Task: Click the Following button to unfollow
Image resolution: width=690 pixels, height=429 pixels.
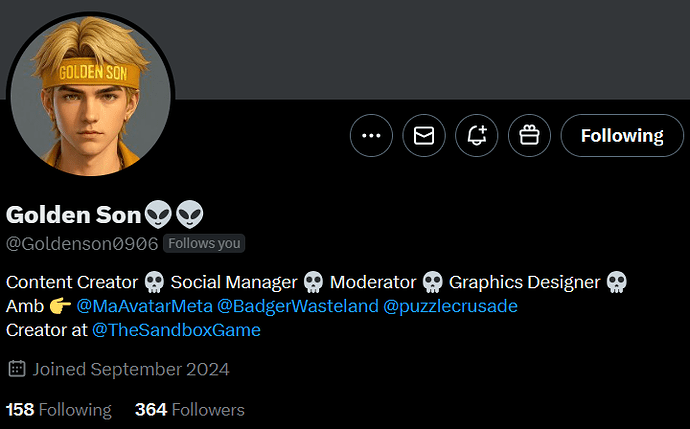Action: 622,136
